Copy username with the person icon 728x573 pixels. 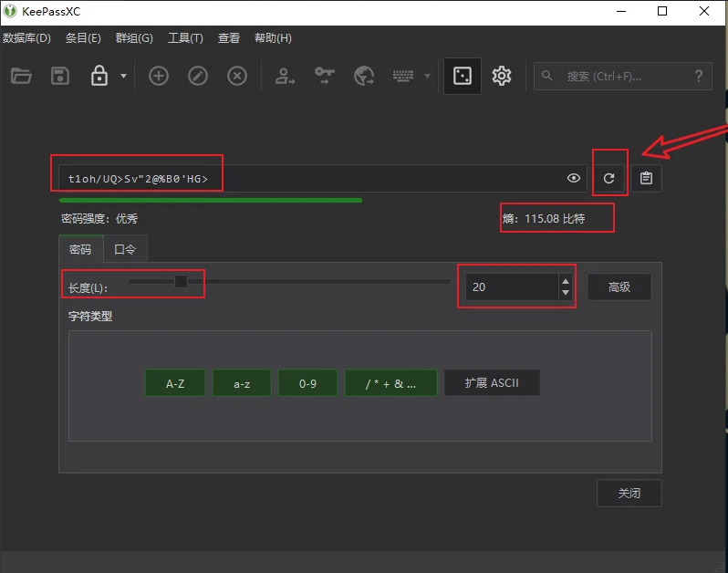click(285, 76)
